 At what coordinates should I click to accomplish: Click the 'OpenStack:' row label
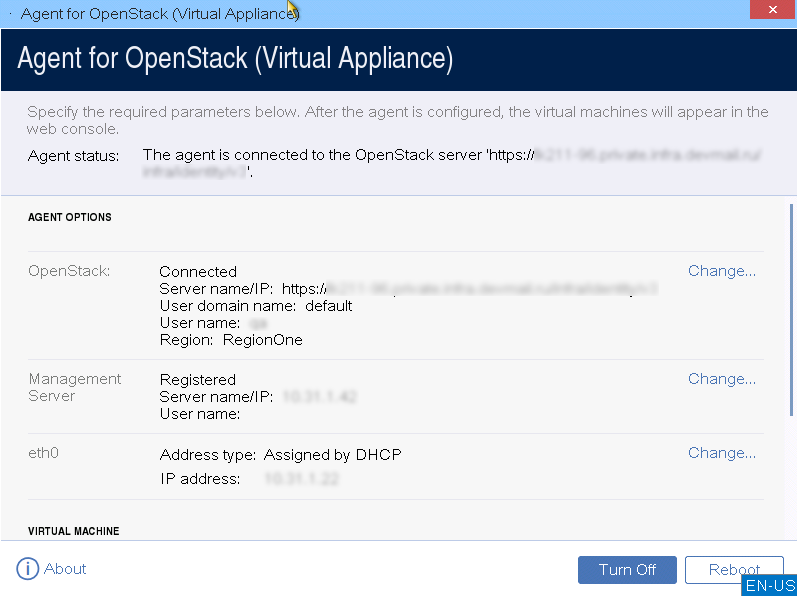pyautogui.click(x=69, y=271)
